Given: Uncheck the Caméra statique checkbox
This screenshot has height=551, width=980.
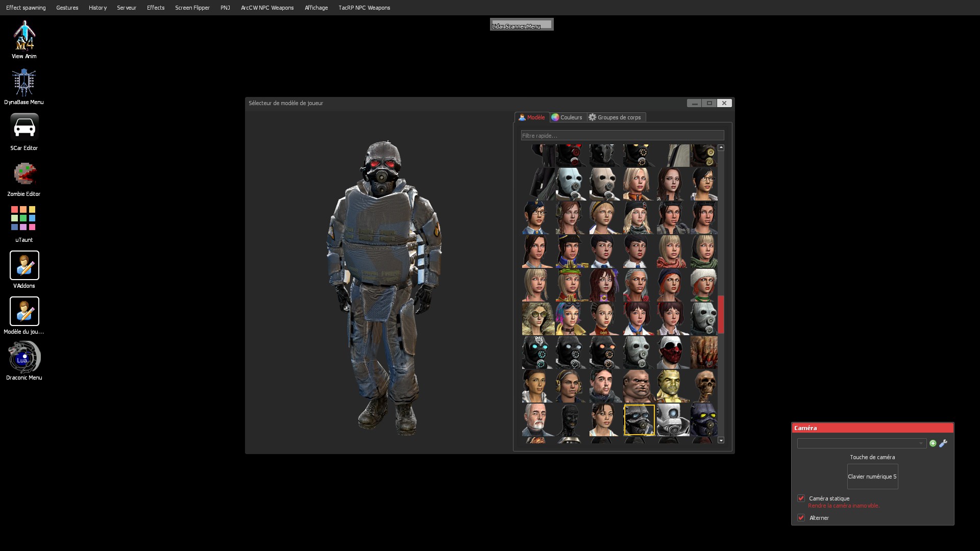Looking at the screenshot, I should pos(801,498).
